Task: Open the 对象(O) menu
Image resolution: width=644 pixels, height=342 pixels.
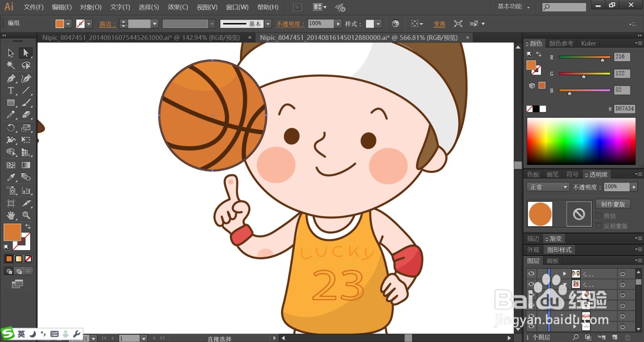Action: pyautogui.click(x=91, y=7)
